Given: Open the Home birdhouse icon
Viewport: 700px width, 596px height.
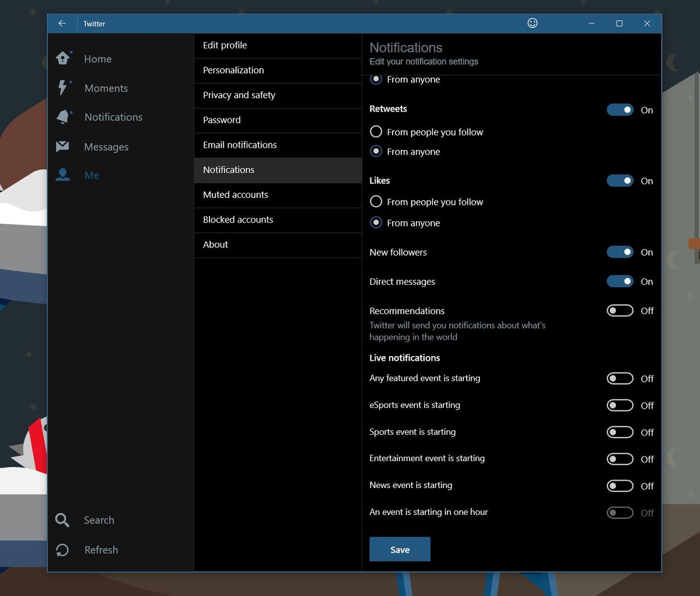Looking at the screenshot, I should [x=63, y=58].
